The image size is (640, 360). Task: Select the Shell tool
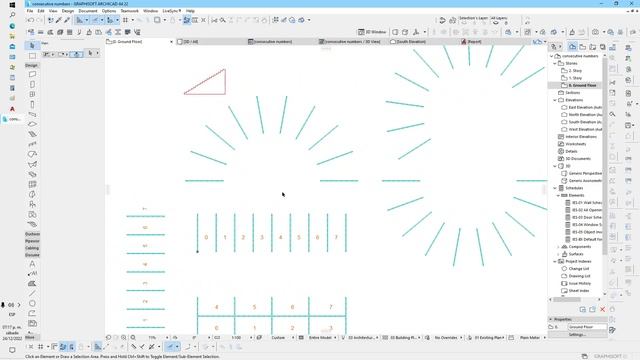pyautogui.click(x=32, y=164)
